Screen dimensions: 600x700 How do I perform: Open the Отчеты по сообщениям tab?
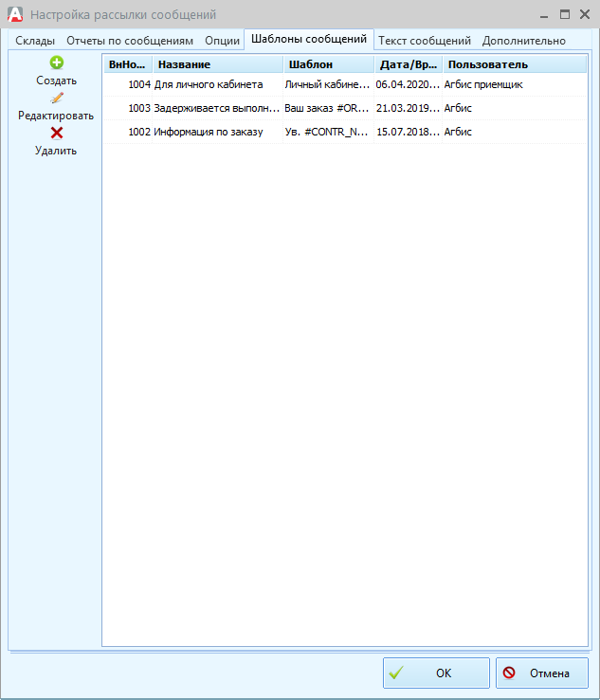(130, 41)
